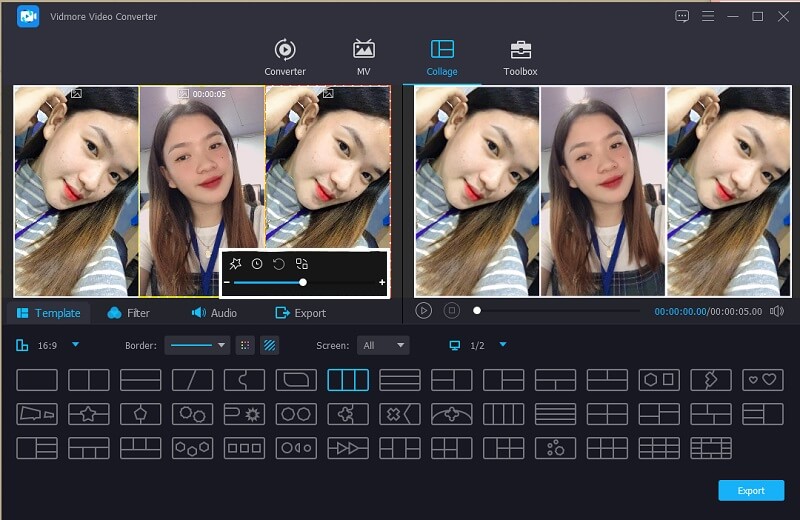Toggle the diagonal stripe border pattern button

269,345
